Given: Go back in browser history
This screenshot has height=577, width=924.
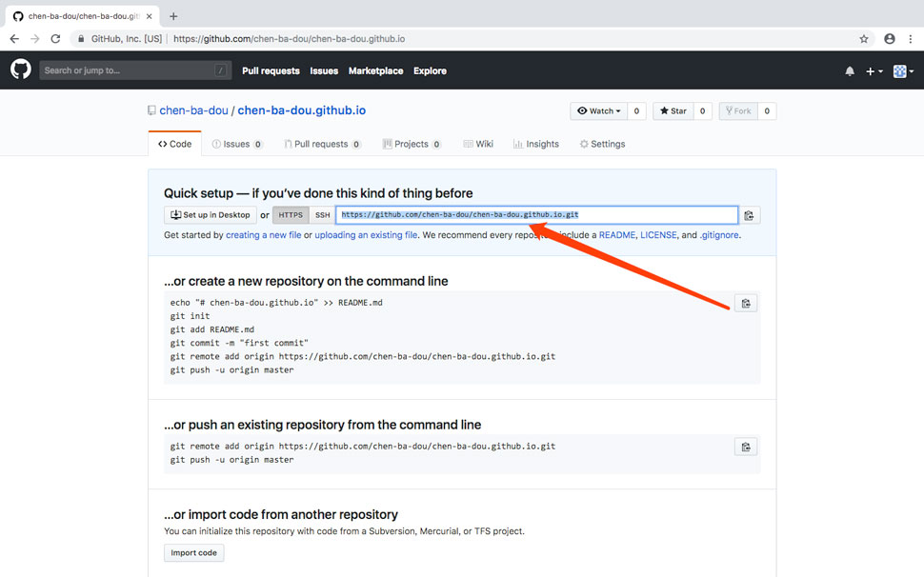Looking at the screenshot, I should coord(14,39).
